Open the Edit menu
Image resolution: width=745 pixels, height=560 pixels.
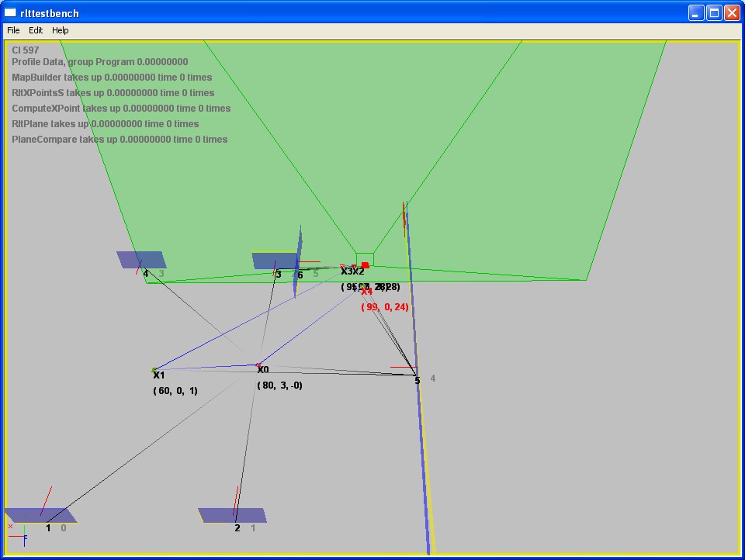coord(36,30)
